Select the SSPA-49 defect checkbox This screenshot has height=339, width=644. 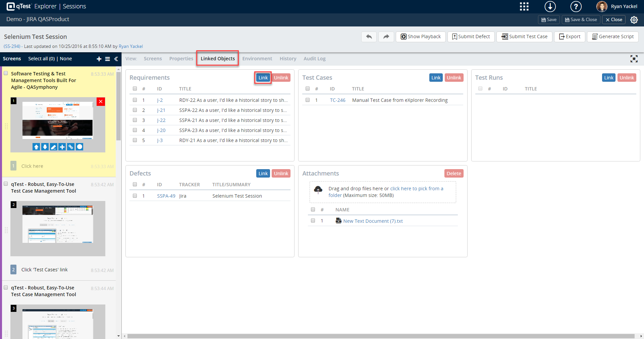(x=135, y=196)
